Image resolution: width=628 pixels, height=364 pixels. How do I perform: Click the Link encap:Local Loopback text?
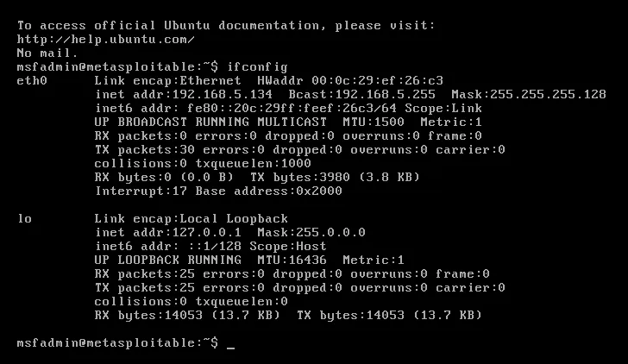tap(191, 218)
